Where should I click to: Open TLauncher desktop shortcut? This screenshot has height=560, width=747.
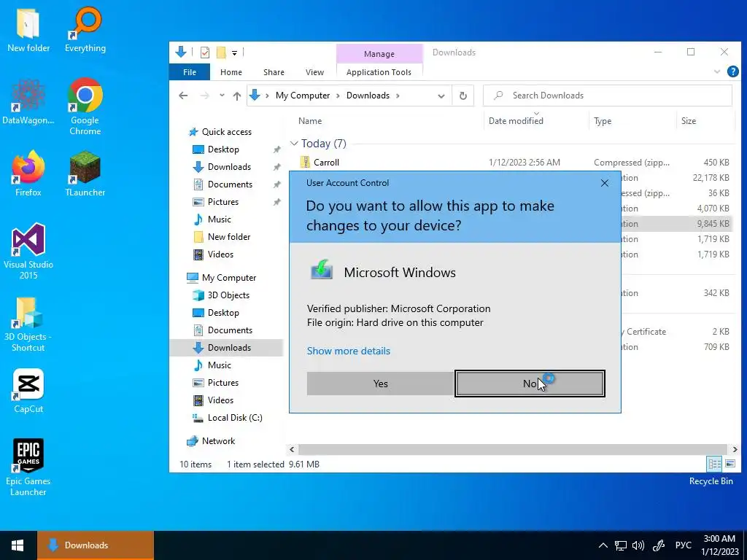click(x=85, y=174)
